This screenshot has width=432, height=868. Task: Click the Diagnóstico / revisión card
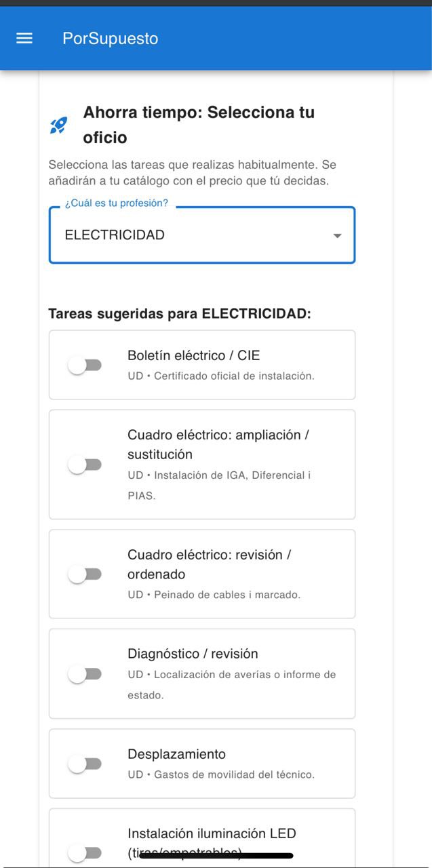click(x=201, y=673)
